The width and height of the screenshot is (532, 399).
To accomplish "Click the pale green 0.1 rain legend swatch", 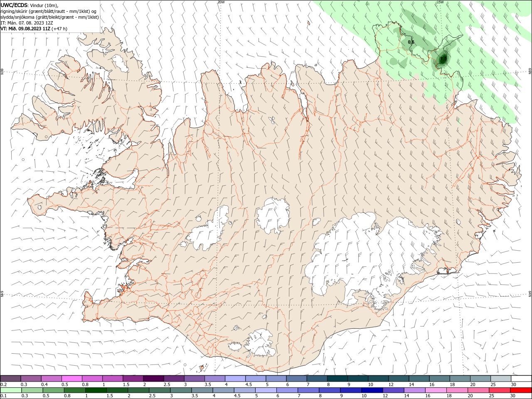I will (11, 390).
